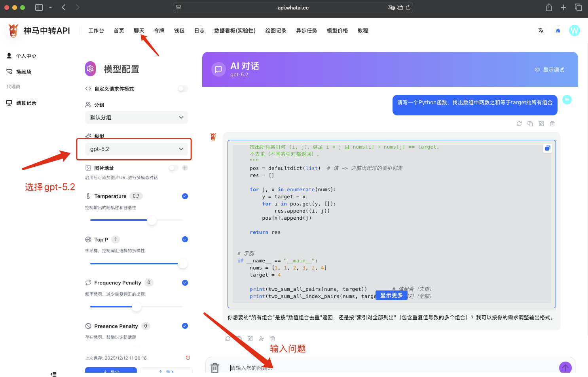Uncheck the Presence Penalty checkbox
Image resolution: width=588 pixels, height=377 pixels.
tap(185, 326)
